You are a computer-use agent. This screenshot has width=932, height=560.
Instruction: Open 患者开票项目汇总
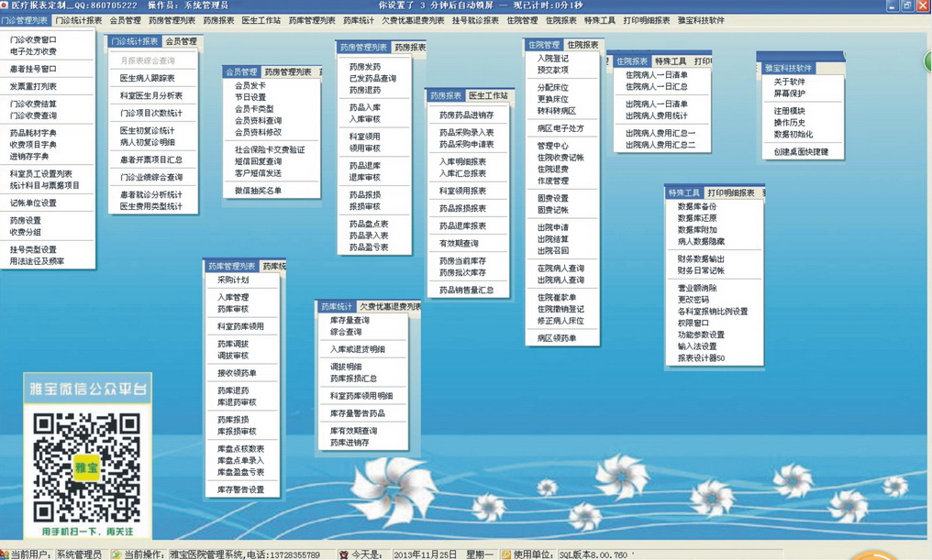[x=151, y=159]
